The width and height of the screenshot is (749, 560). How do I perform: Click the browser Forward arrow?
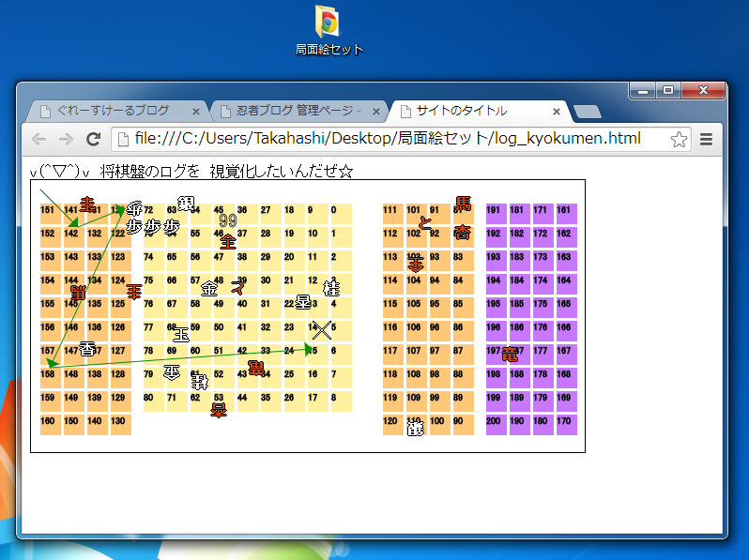[x=66, y=139]
